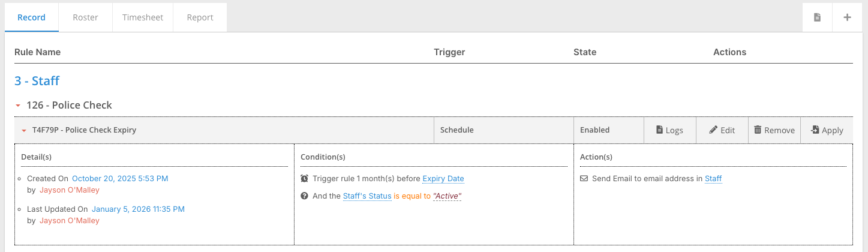Image resolution: width=868 pixels, height=252 pixels.
Task: Click the Detail(s) panel heading
Action: pyautogui.click(x=36, y=157)
